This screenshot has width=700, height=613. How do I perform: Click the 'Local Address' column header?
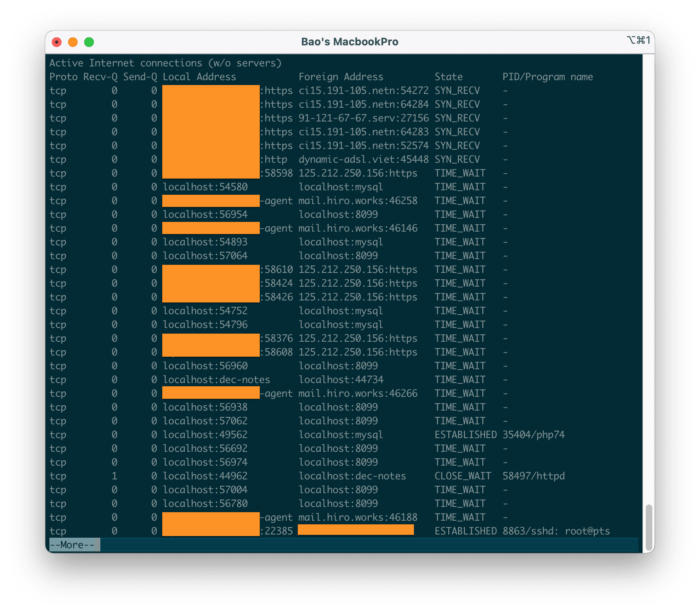coord(199,77)
